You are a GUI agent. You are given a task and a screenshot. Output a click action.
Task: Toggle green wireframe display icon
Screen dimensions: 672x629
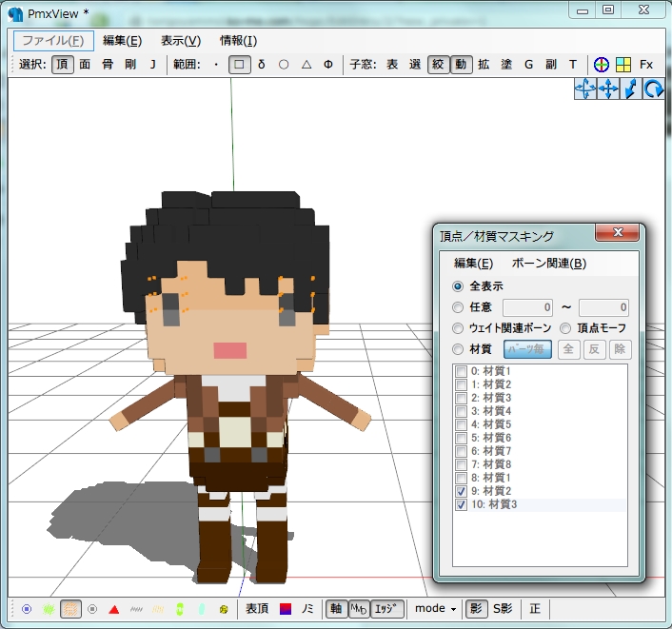pyautogui.click(x=49, y=609)
